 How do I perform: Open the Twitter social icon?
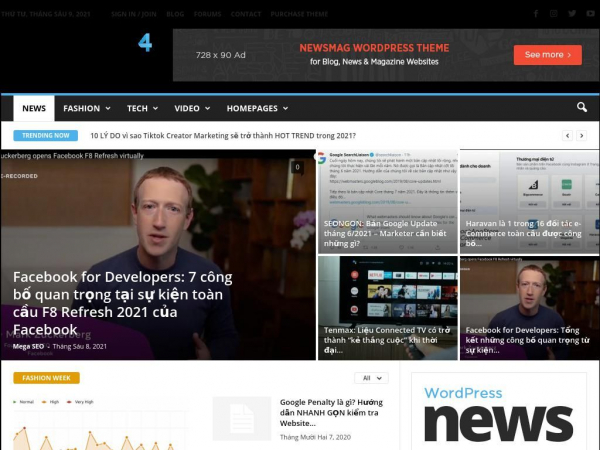tap(572, 14)
